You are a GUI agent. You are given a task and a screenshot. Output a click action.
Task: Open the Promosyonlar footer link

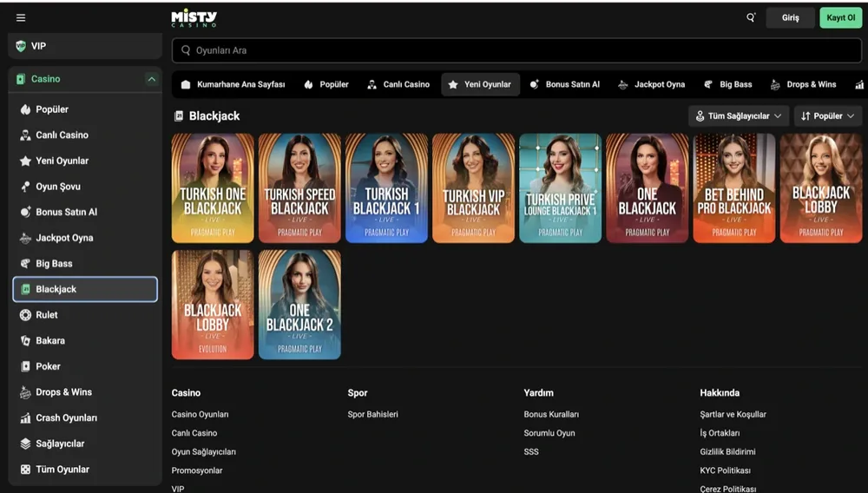click(196, 471)
